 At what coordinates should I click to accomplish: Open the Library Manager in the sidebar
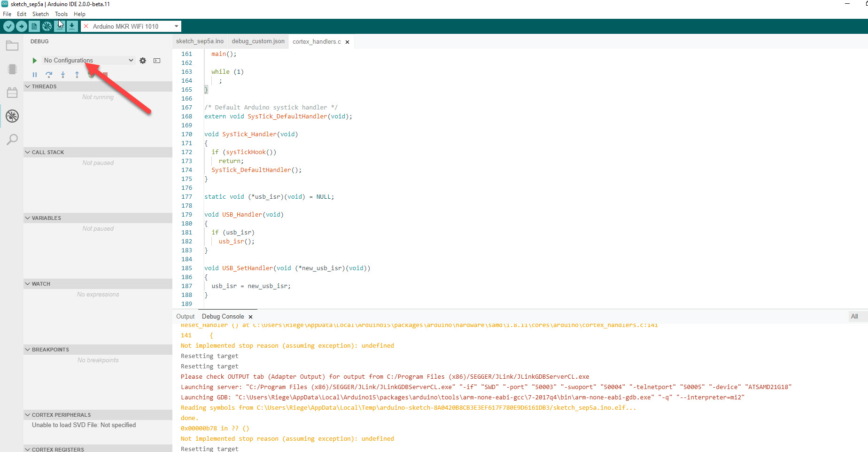click(x=12, y=92)
